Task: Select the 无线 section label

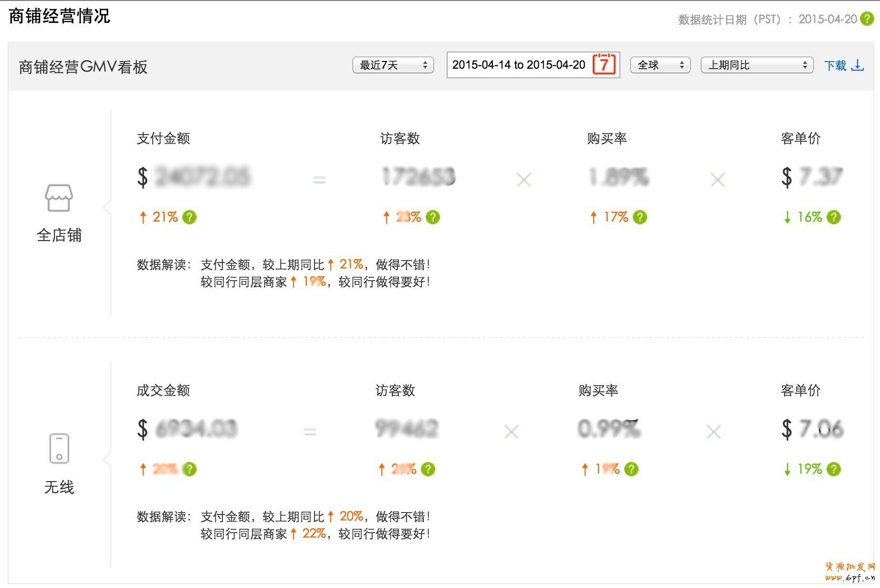Action: click(x=59, y=487)
